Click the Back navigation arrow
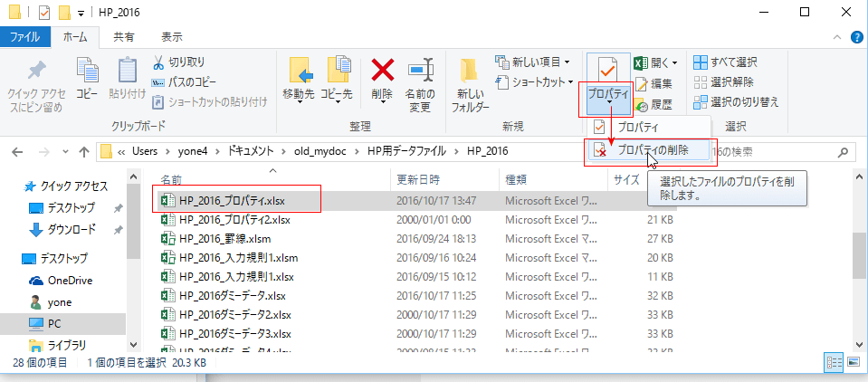 [x=17, y=151]
